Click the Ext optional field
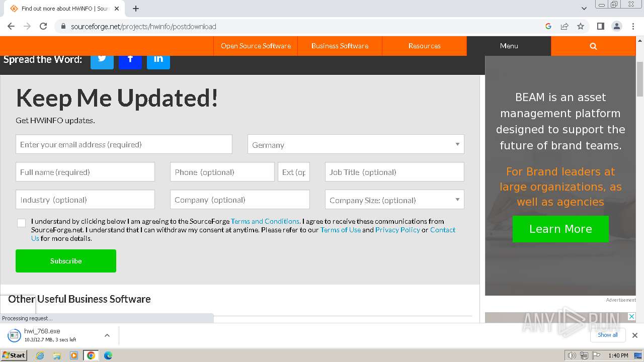The height and width of the screenshot is (362, 644). pyautogui.click(x=294, y=172)
